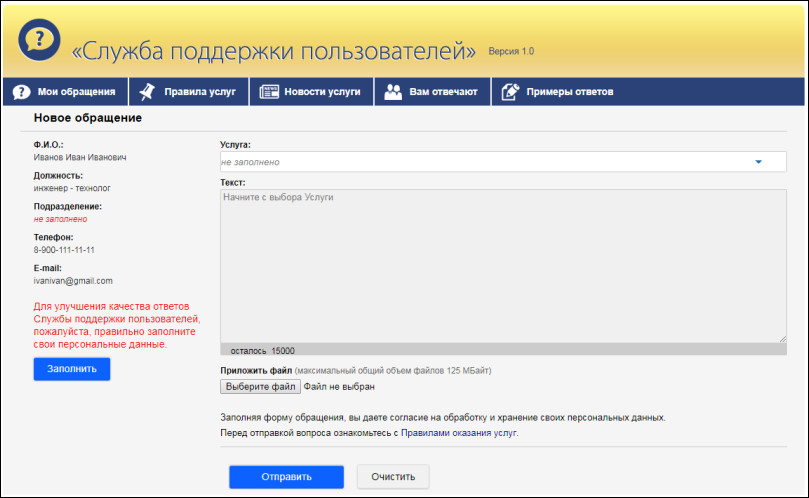Submit the form with Отправить
This screenshot has height=498, width=809.
tap(286, 476)
